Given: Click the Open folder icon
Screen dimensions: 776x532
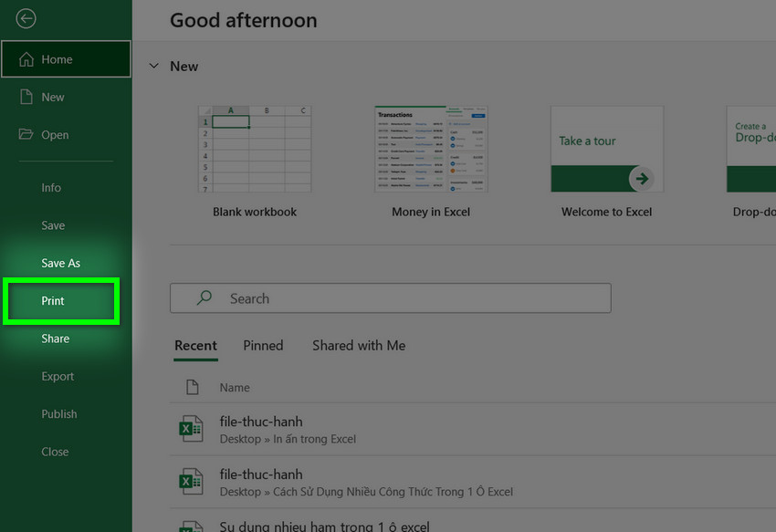Looking at the screenshot, I should (x=26, y=134).
